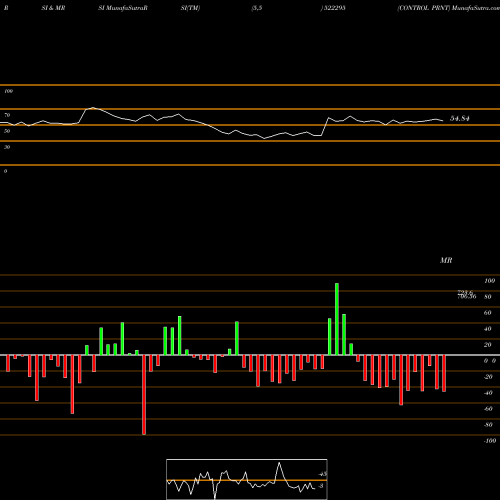The height and width of the screenshot is (500, 500).
Task: Click the MR axis label 60
Action: [x=488, y=313]
